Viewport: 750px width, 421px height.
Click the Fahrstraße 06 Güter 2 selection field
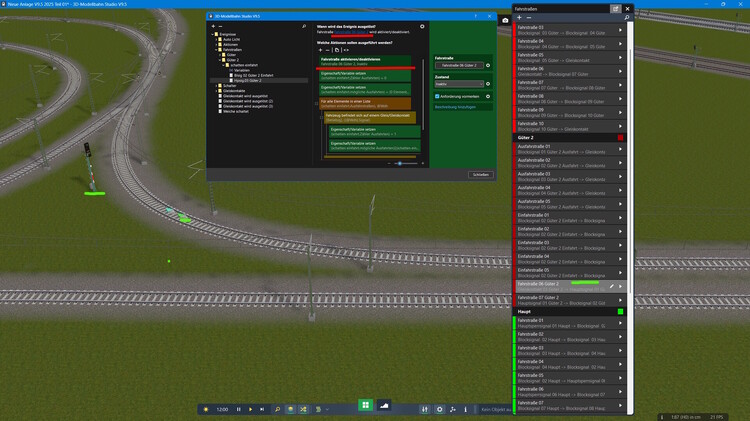click(459, 66)
